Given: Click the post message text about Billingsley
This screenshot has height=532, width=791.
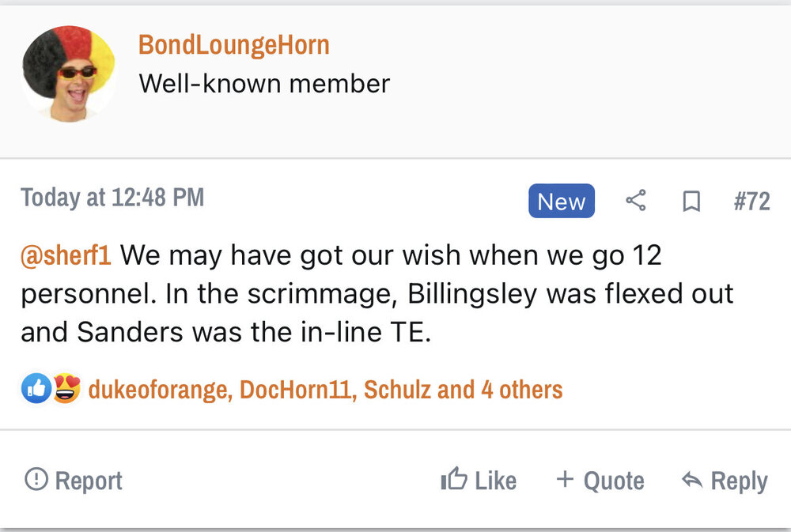Looking at the screenshot, I should [x=377, y=294].
